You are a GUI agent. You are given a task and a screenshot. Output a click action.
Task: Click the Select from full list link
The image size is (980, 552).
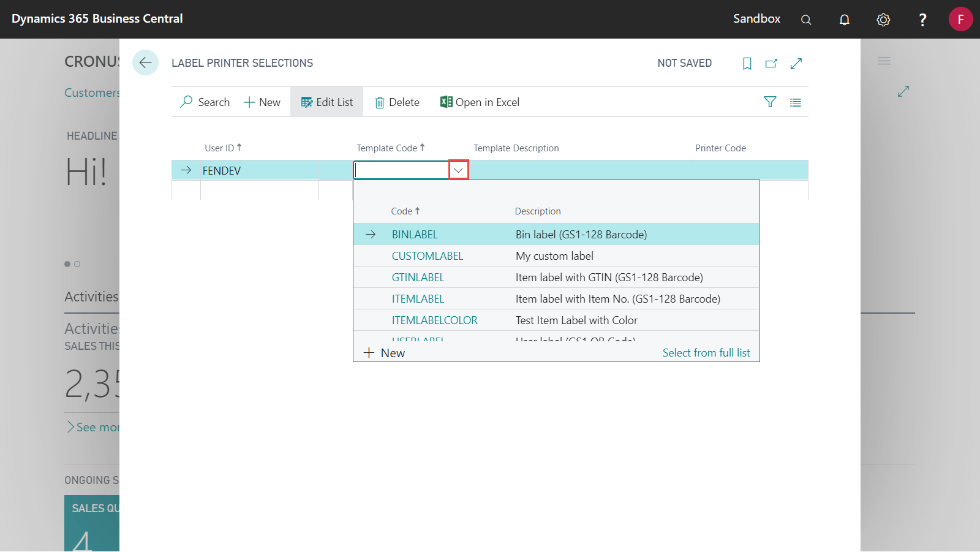[x=706, y=353]
